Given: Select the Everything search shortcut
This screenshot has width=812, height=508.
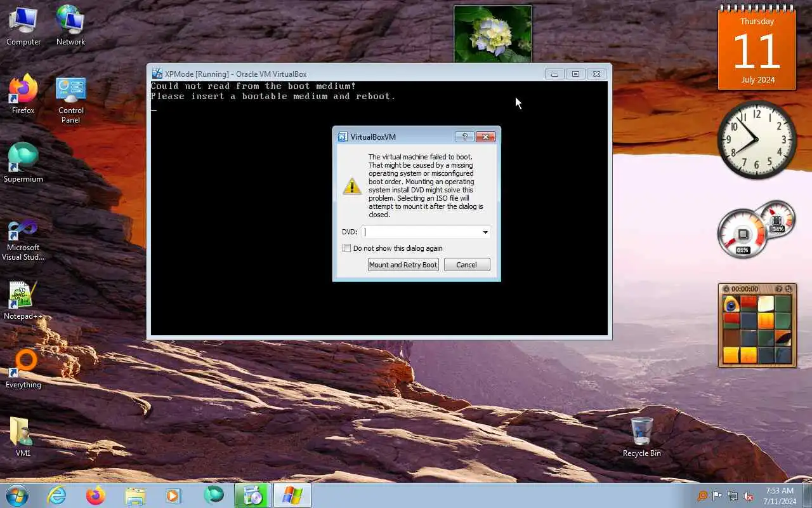Looking at the screenshot, I should click(x=23, y=368).
